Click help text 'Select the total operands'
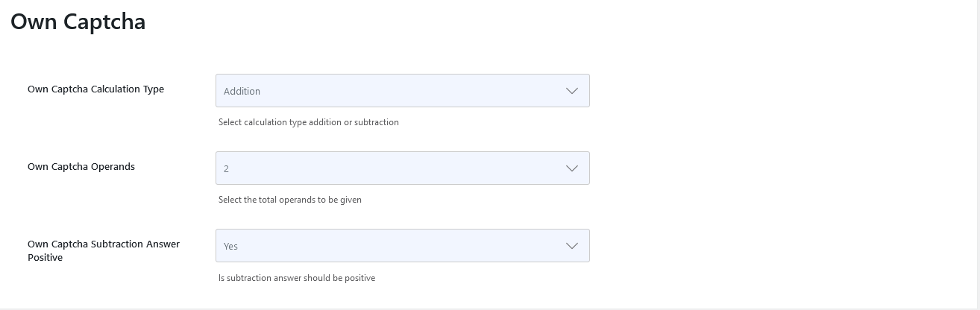This screenshot has width=980, height=310. (289, 200)
